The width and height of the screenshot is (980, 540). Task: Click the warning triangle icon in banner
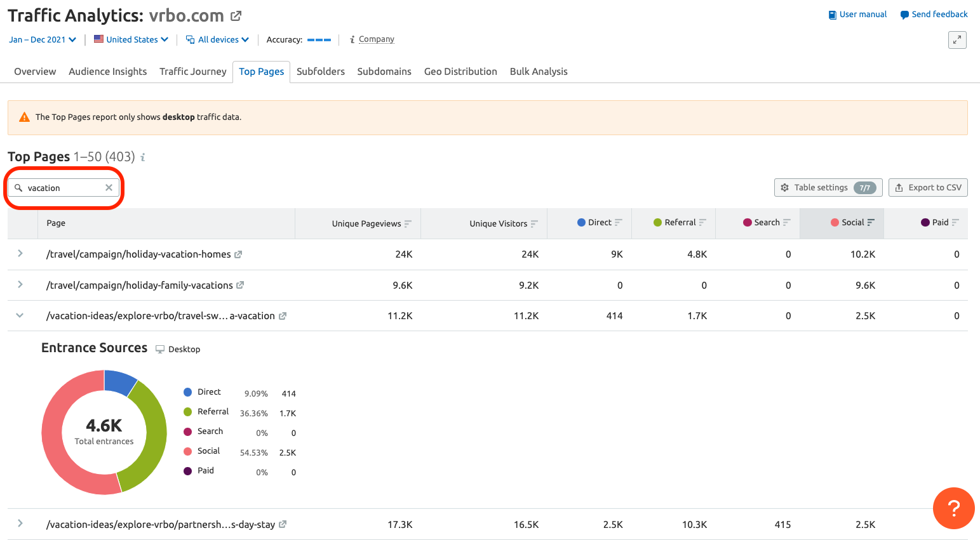coord(24,117)
